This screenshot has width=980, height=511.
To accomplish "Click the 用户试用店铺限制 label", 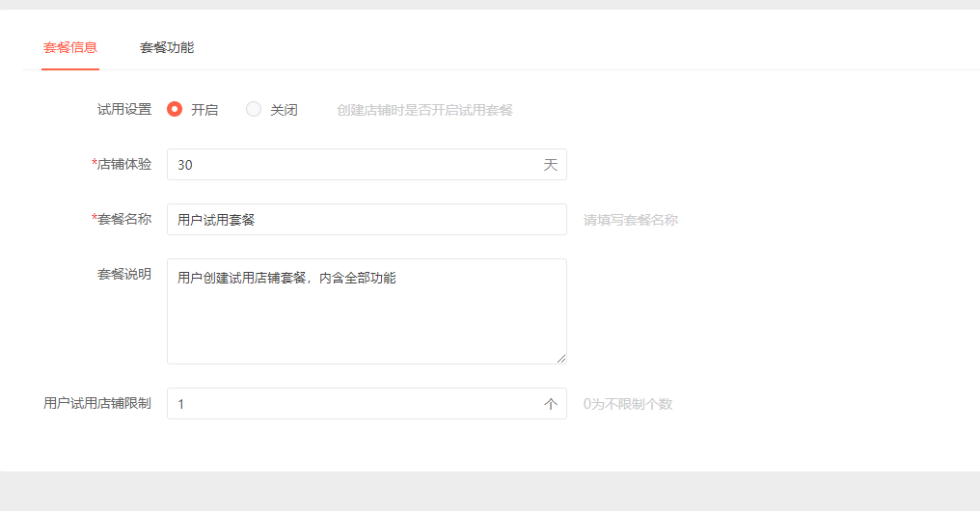I will pos(96,404).
